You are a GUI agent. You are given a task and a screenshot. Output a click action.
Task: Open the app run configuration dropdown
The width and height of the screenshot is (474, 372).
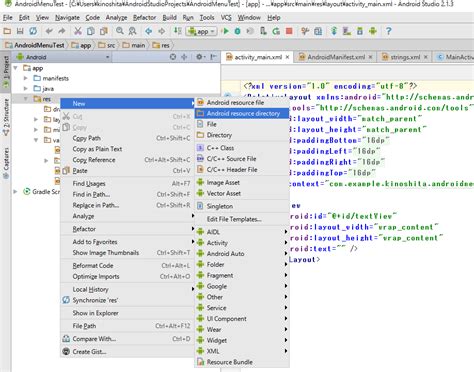tap(201, 31)
